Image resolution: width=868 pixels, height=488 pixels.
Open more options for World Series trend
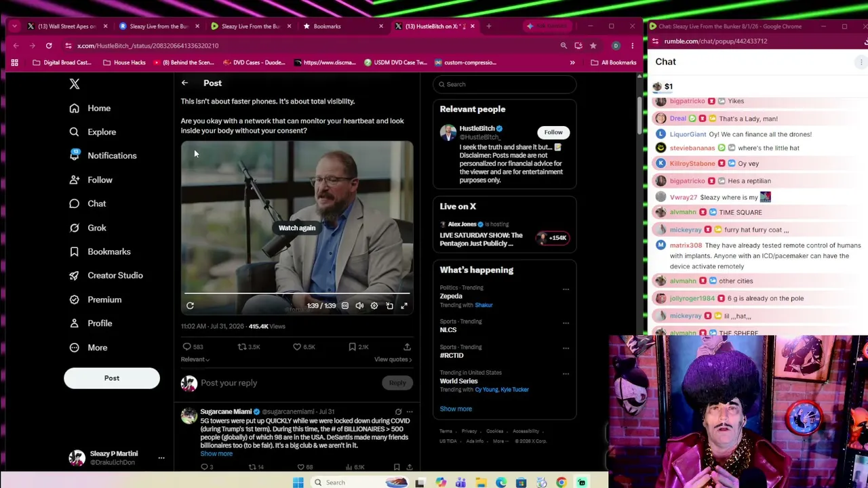[x=566, y=373]
